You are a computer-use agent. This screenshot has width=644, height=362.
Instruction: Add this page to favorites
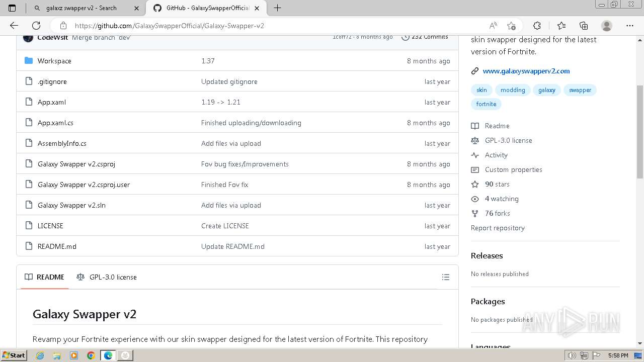(511, 26)
